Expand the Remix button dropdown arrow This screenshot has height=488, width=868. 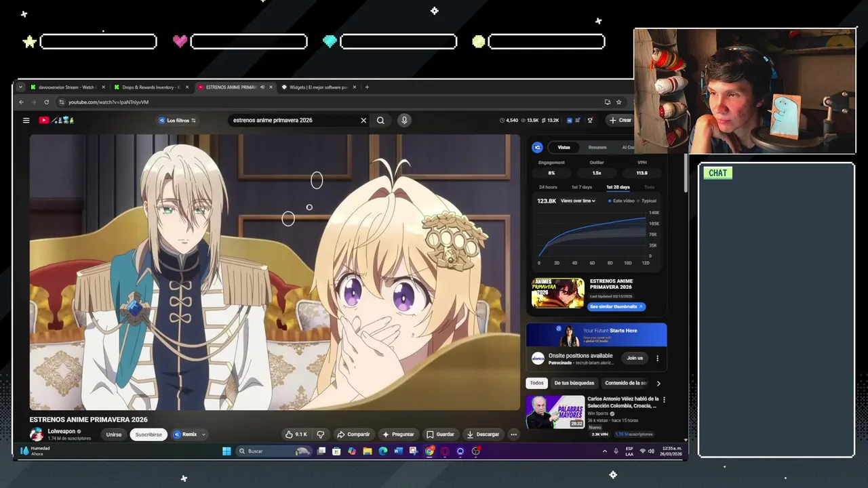[203, 434]
